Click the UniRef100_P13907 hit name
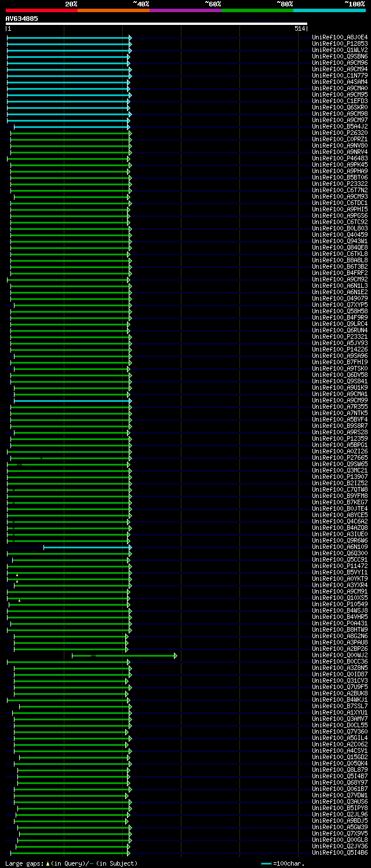This screenshot has width=371, height=868. (340, 477)
